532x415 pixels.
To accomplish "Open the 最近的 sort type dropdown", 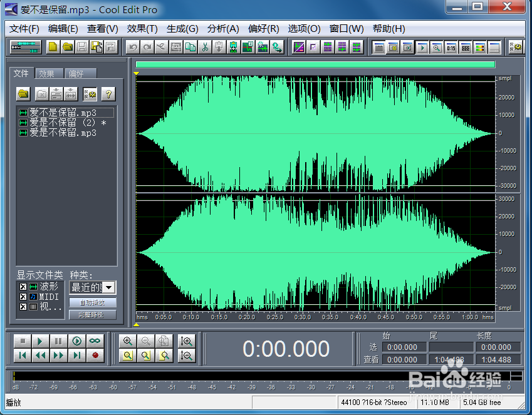I will [x=108, y=288].
